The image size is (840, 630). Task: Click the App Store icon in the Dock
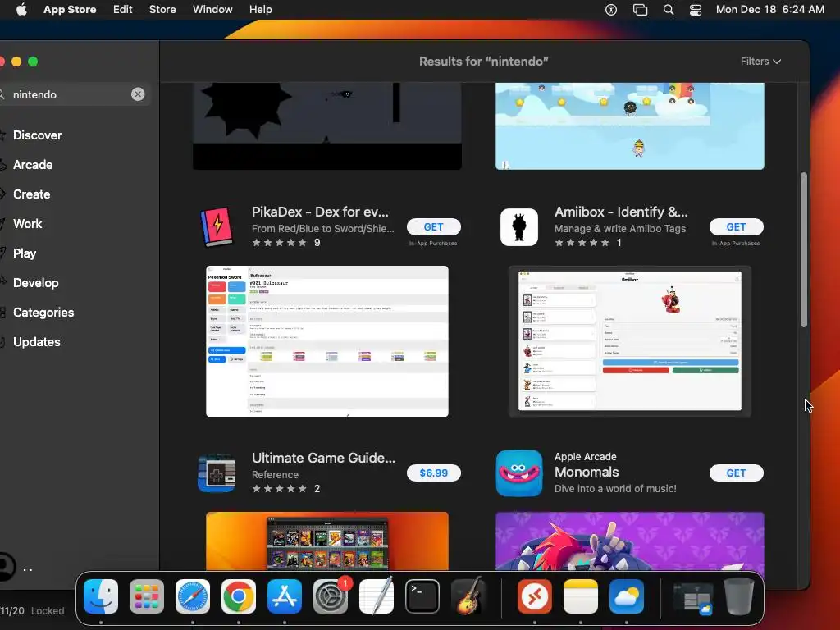(285, 596)
